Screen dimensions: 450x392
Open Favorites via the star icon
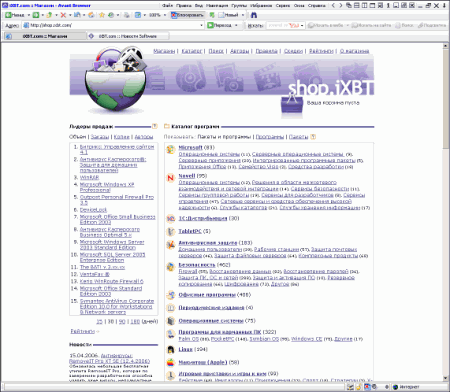point(102,15)
